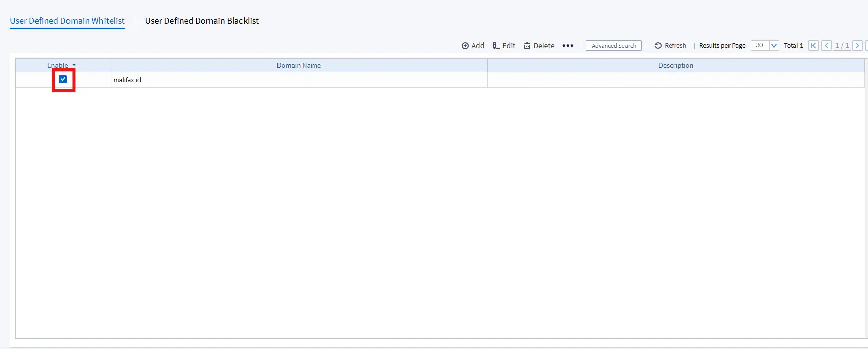Viewport: 868px width, 349px height.
Task: Edit the selected domain
Action: [504, 46]
